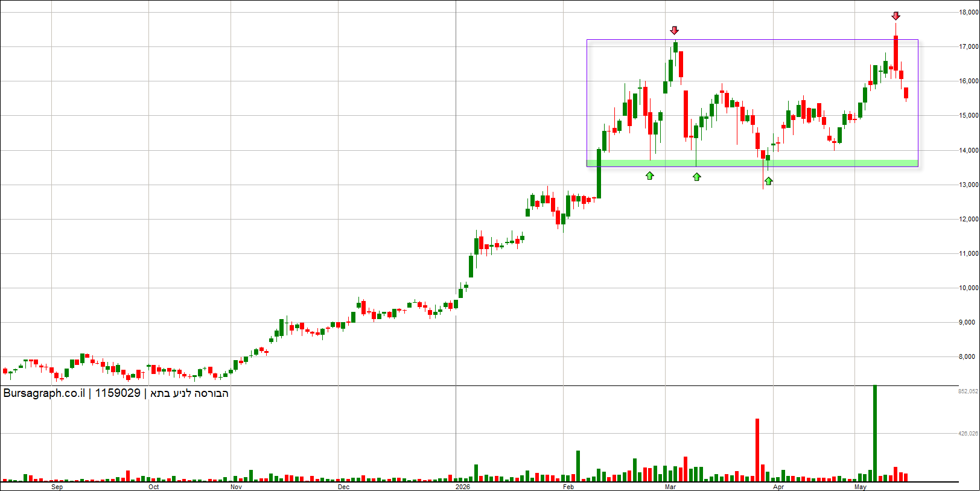Click the red sell arrow above the May peak
Image resolution: width=980 pixels, height=491 pixels.
896,16
